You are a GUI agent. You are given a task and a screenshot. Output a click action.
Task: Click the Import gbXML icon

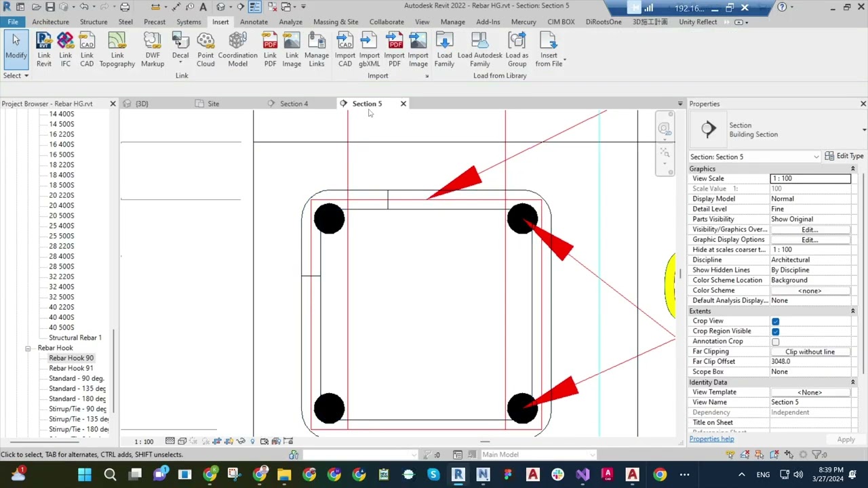[370, 49]
